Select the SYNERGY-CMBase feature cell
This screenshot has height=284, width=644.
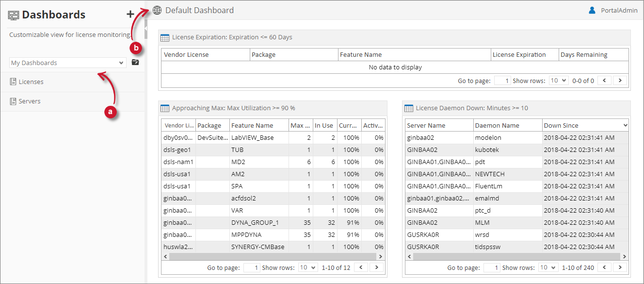[259, 247]
